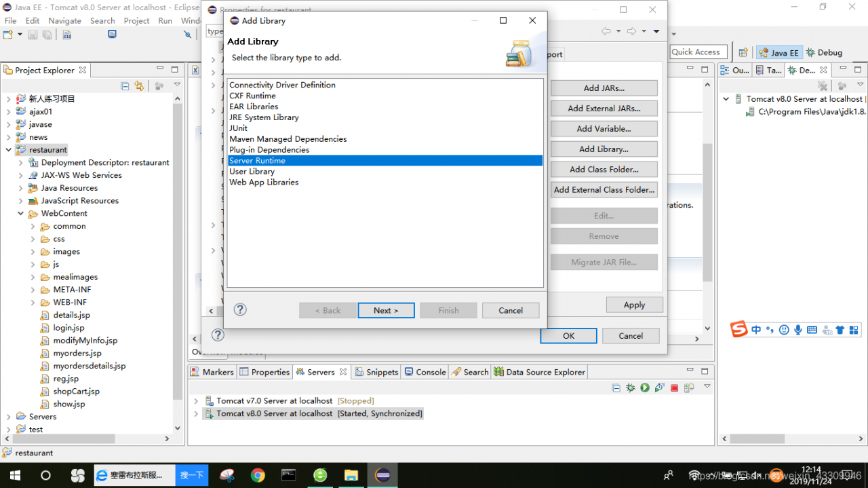Click the Quick Access input field
Image resolution: width=868 pixels, height=488 pixels.
(698, 52)
